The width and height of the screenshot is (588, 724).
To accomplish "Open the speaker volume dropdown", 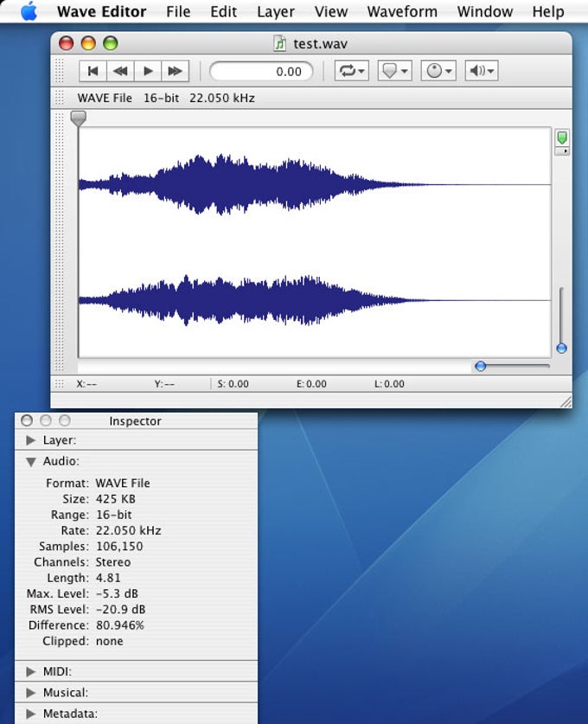I will [x=482, y=71].
